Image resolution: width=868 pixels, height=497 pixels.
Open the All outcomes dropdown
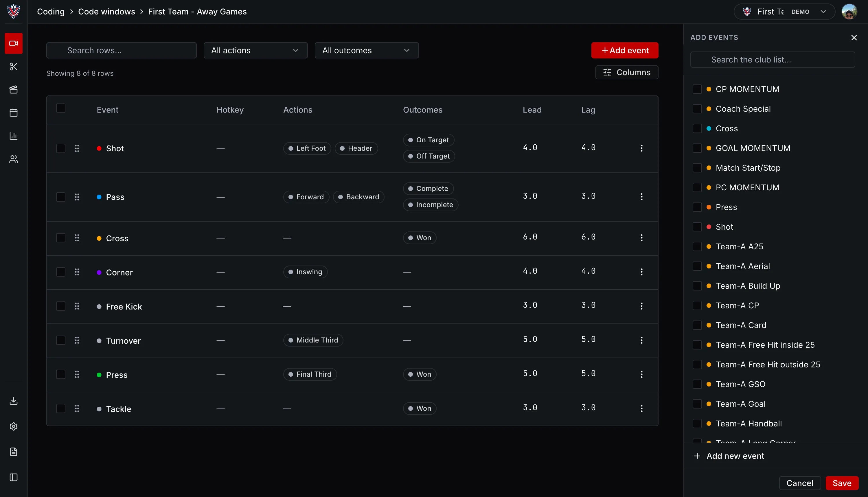pos(367,51)
